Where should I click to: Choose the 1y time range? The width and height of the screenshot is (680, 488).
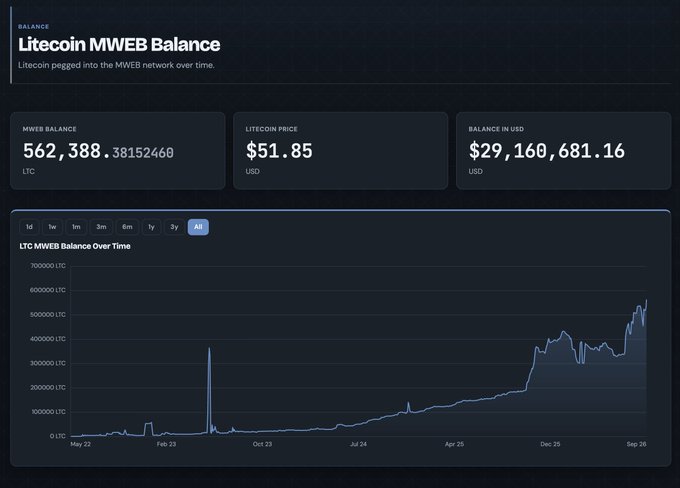point(151,227)
